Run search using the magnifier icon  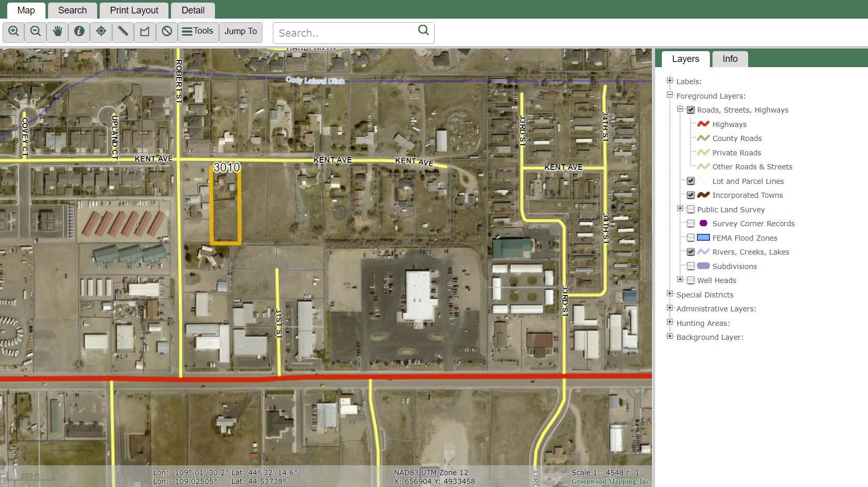point(423,30)
